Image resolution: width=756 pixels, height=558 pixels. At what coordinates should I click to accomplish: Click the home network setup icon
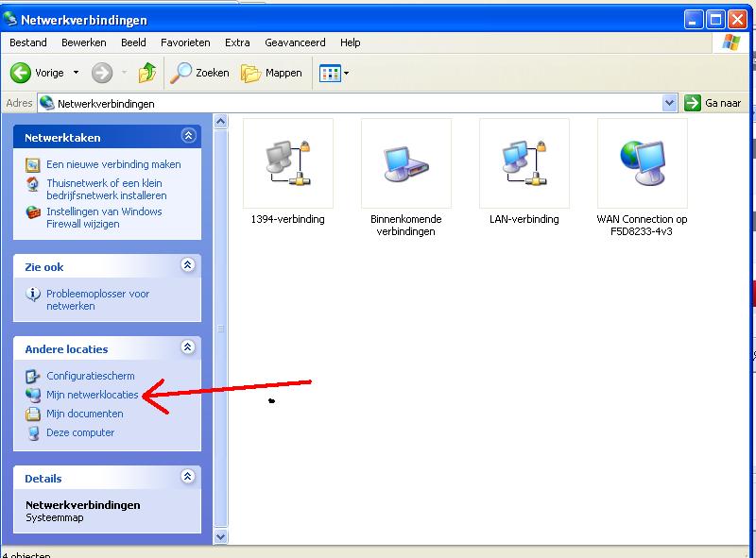pyautogui.click(x=32, y=184)
